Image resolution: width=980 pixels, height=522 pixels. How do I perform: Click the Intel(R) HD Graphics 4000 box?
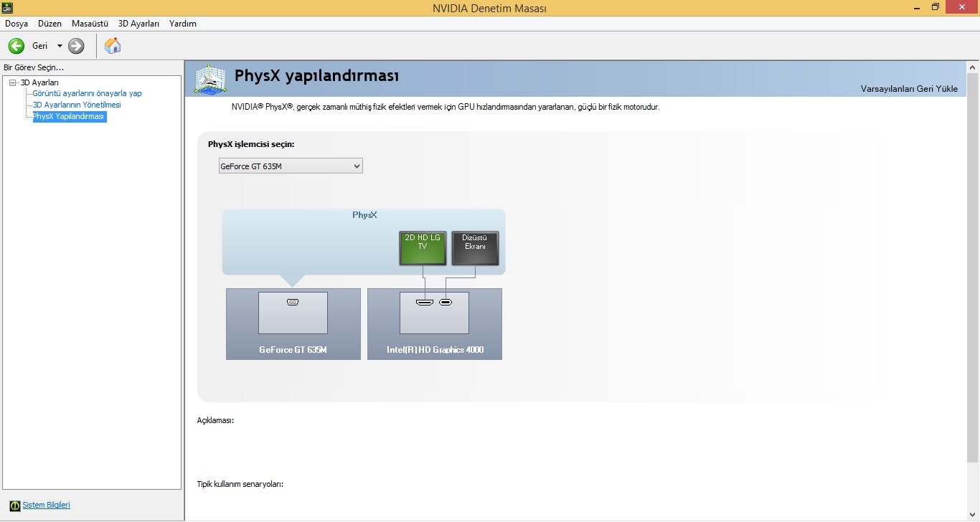pyautogui.click(x=435, y=324)
